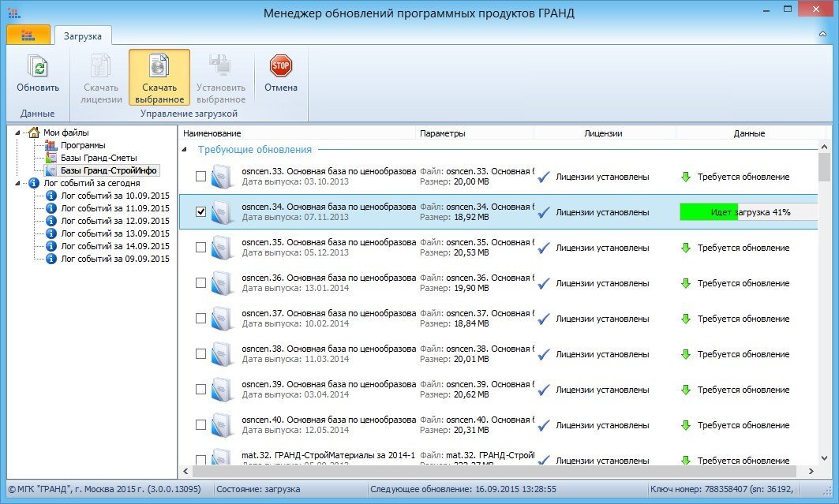Select Базы Гранд-СтройИнфо in tree
Screen dimensions: 839x504
[109, 170]
